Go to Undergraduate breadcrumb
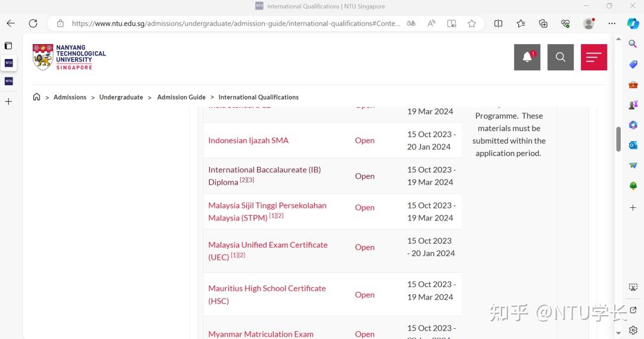The height and width of the screenshot is (339, 644). 121,97
